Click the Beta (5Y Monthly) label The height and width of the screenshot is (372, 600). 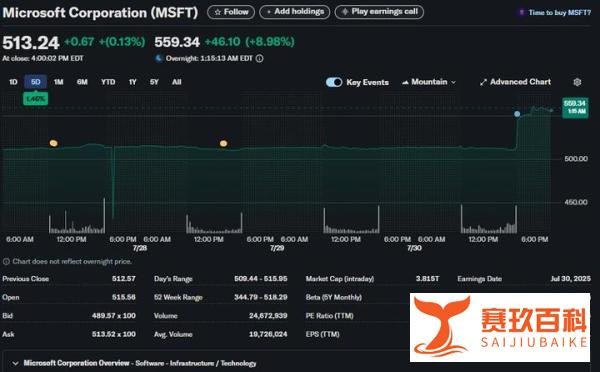click(334, 297)
